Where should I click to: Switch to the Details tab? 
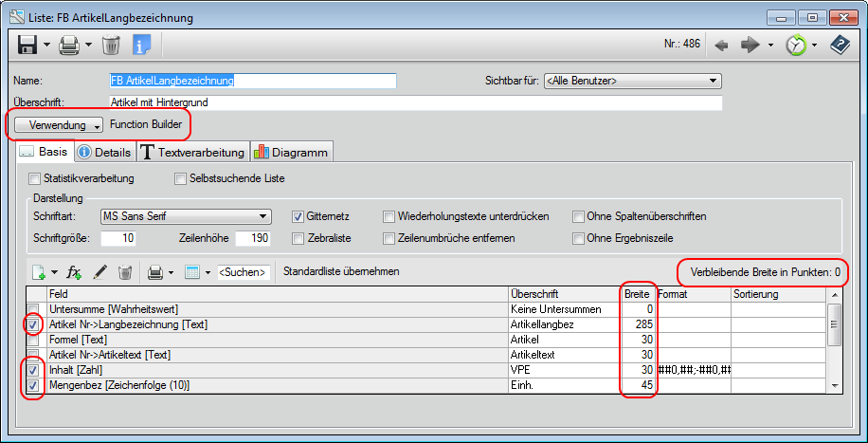(x=104, y=152)
